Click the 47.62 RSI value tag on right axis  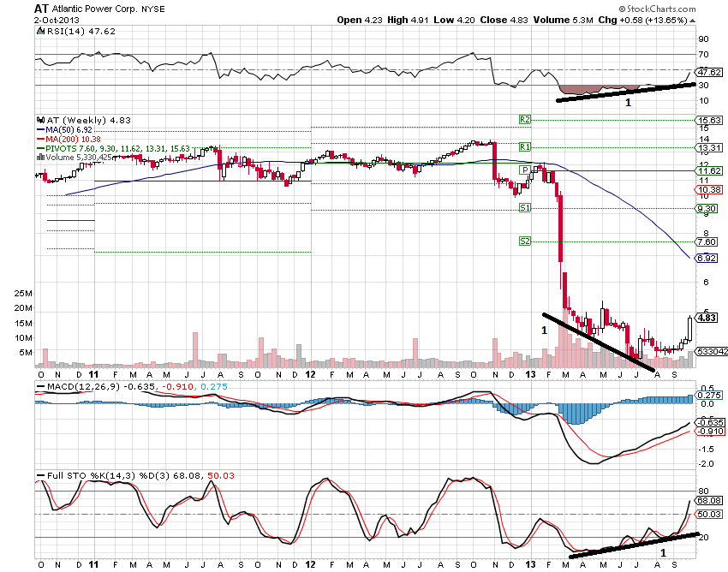pos(709,73)
